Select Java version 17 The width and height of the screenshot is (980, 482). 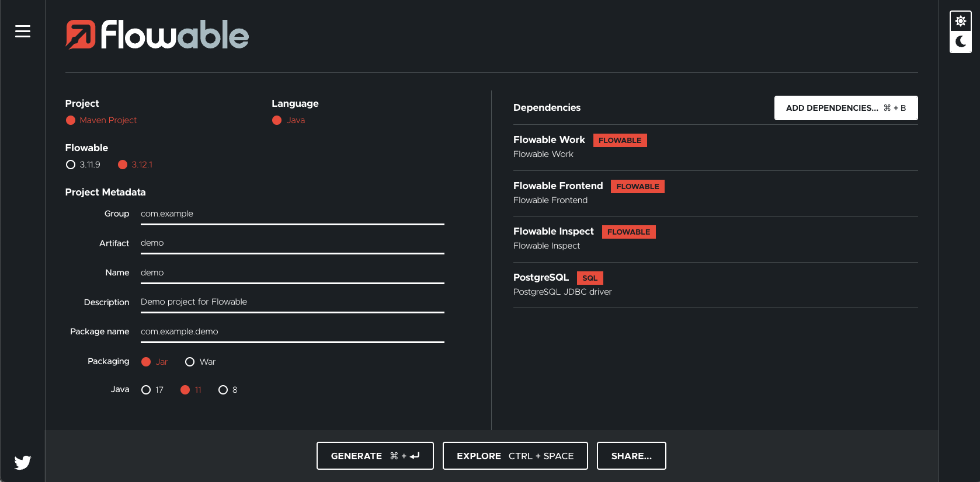pyautogui.click(x=146, y=390)
